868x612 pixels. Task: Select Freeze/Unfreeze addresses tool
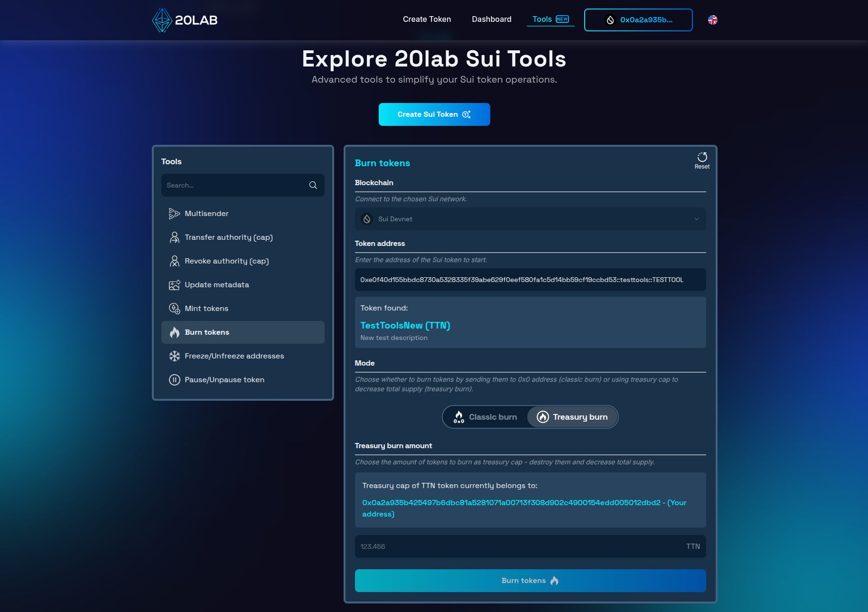pos(243,356)
